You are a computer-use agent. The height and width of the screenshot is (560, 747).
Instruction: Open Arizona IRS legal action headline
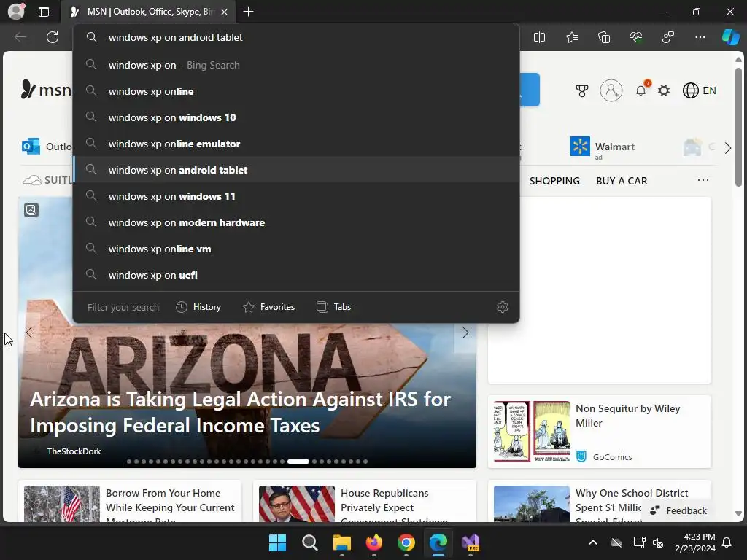pos(240,412)
